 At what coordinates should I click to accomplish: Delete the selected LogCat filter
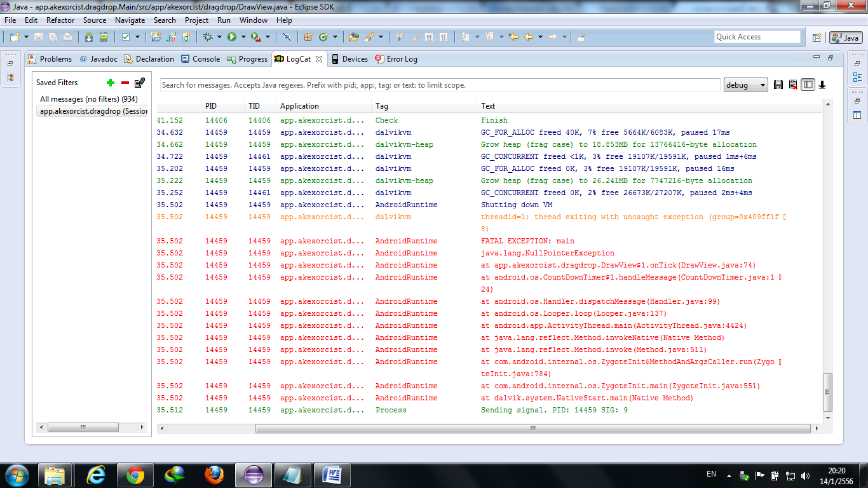click(125, 83)
